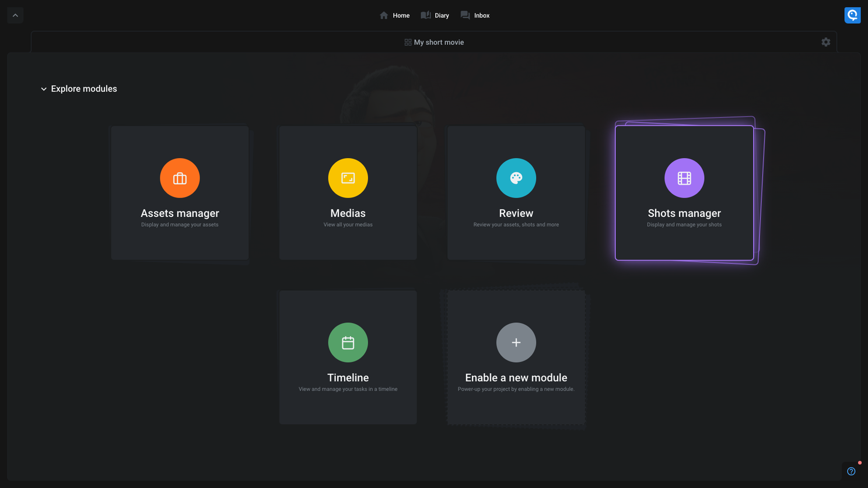Click the orange Assets manager briefcase icon
Image resolution: width=868 pixels, height=488 pixels.
coord(180,178)
